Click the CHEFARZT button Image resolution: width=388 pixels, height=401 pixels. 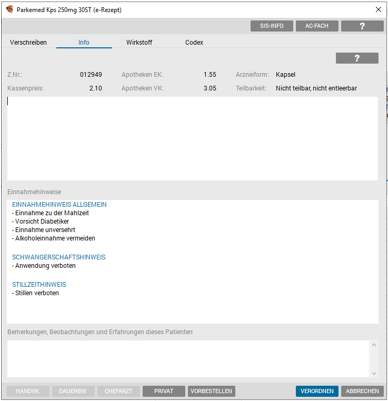(118, 391)
